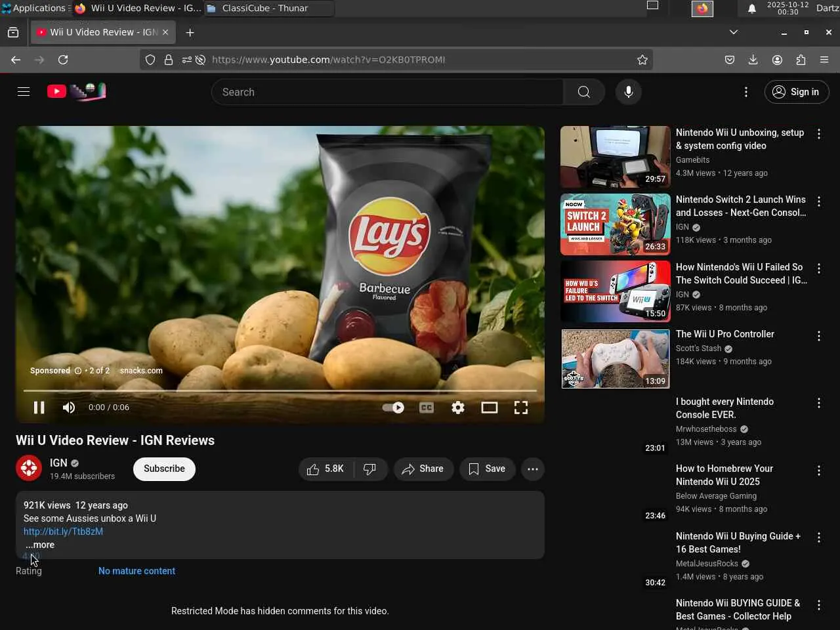Open options for Wii U Buying Guide video
Screen dimensions: 840x630
click(818, 537)
